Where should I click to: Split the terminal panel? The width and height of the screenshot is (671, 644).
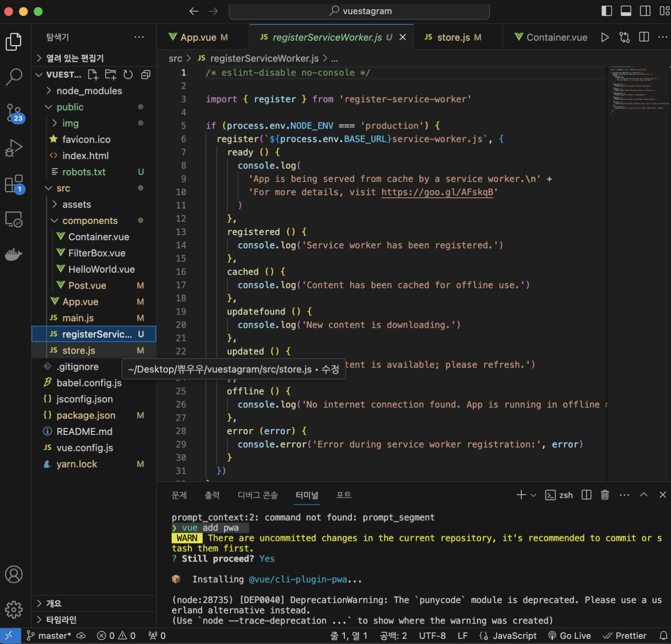coord(587,495)
